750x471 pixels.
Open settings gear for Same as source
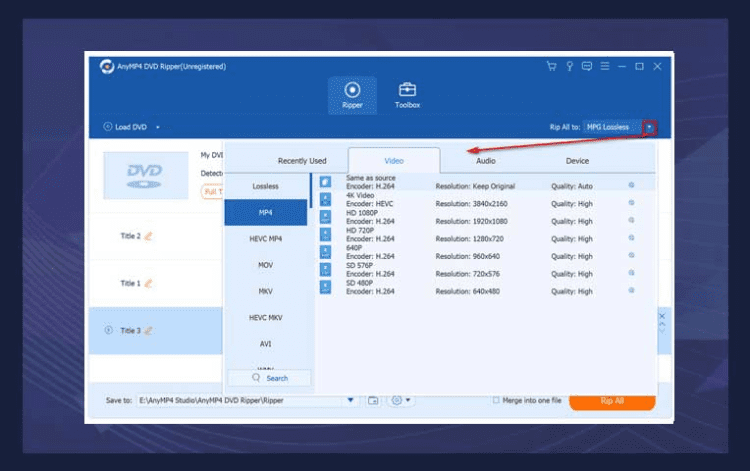631,185
